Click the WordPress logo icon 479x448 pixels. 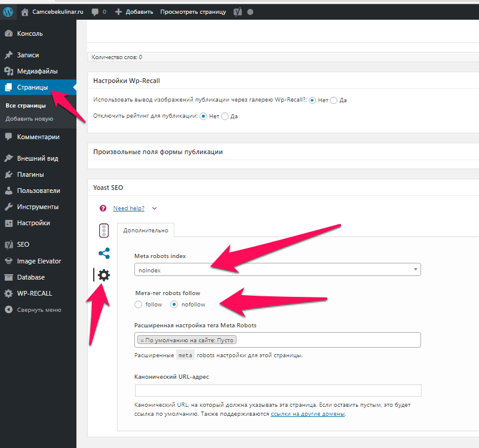8,11
